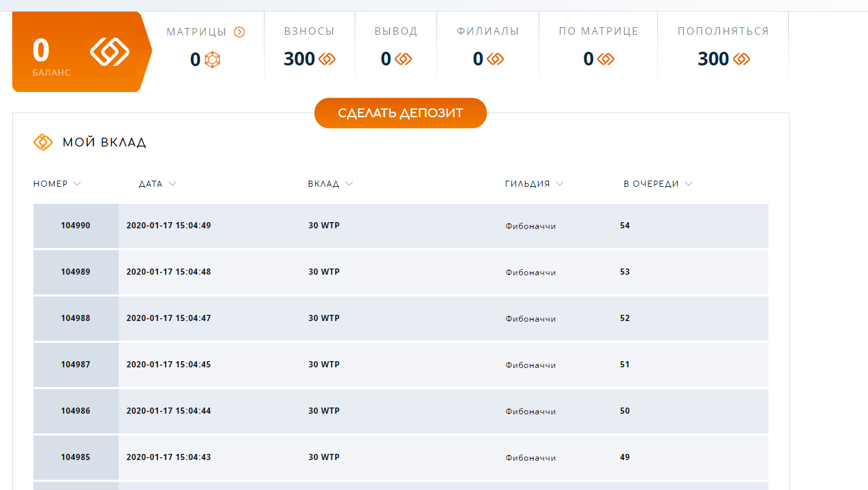This screenshot has width=868, height=490.
Task: Click queue position 52
Action: [x=625, y=318]
